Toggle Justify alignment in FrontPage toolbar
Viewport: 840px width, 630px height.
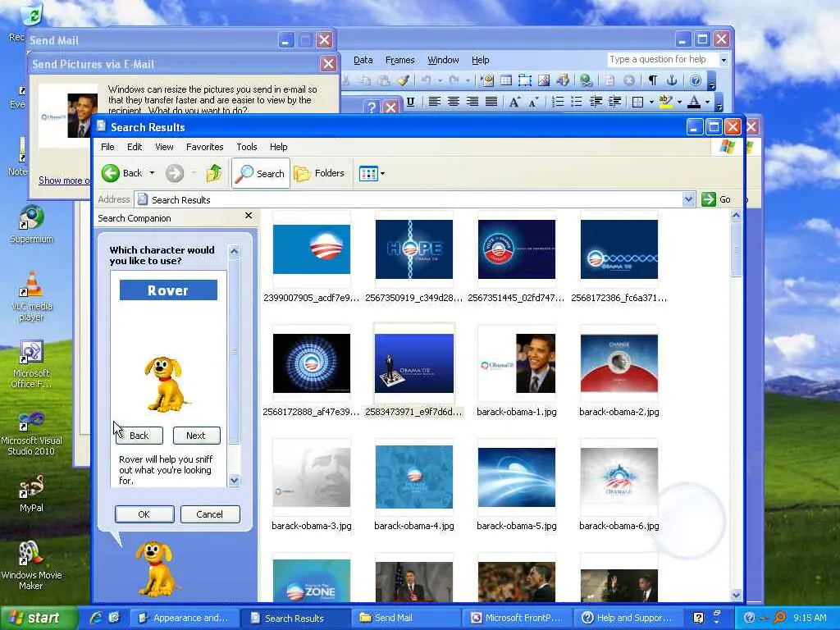[491, 102]
